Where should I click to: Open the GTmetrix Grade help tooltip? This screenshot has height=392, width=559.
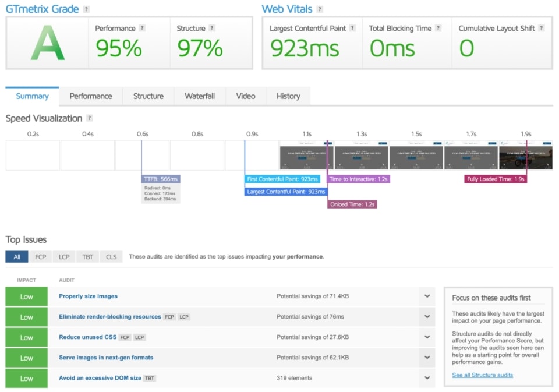85,9
